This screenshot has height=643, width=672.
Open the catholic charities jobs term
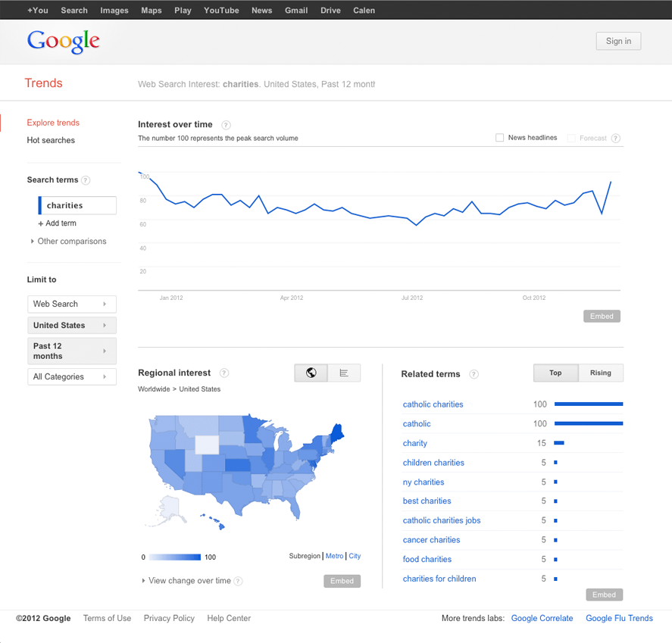pos(442,521)
